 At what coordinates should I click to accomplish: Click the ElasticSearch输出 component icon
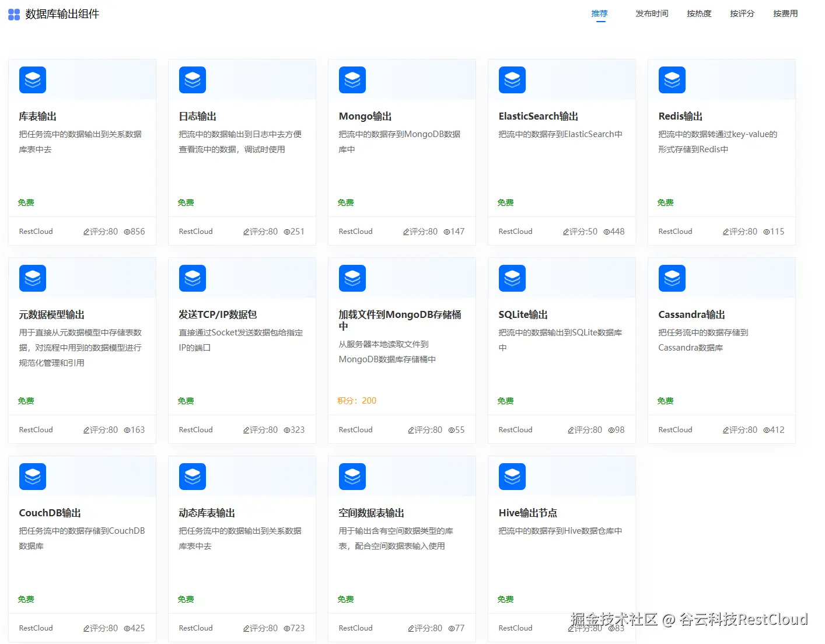pos(512,80)
